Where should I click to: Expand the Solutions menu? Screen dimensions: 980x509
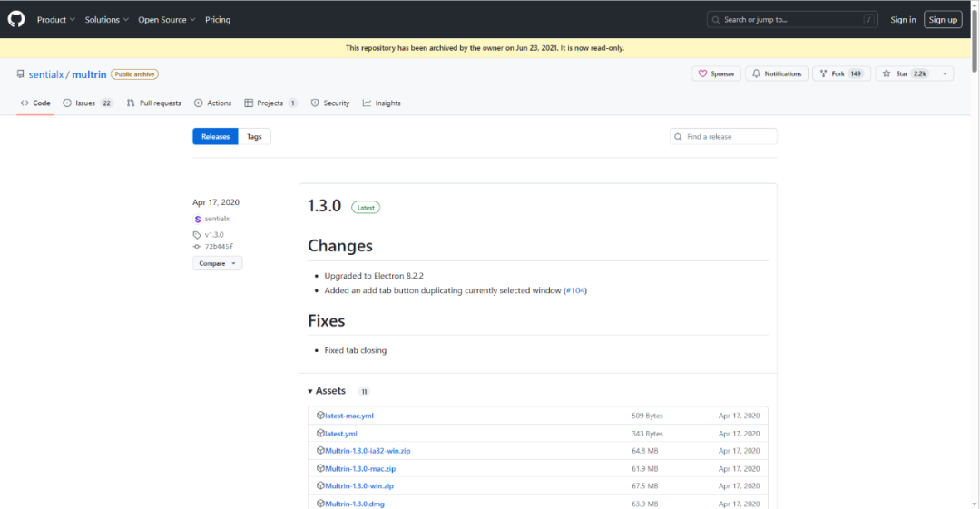pyautogui.click(x=107, y=19)
